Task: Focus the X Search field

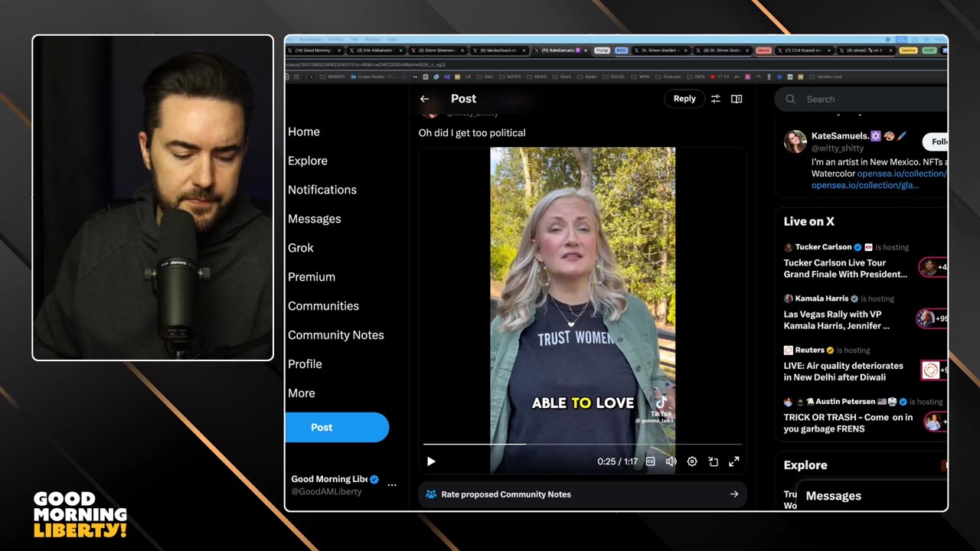Action: click(x=861, y=99)
